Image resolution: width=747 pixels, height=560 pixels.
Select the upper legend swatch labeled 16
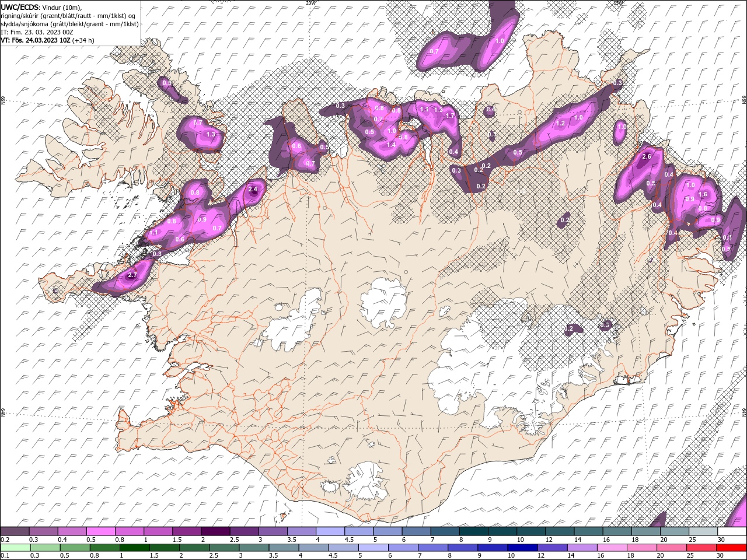(617, 531)
